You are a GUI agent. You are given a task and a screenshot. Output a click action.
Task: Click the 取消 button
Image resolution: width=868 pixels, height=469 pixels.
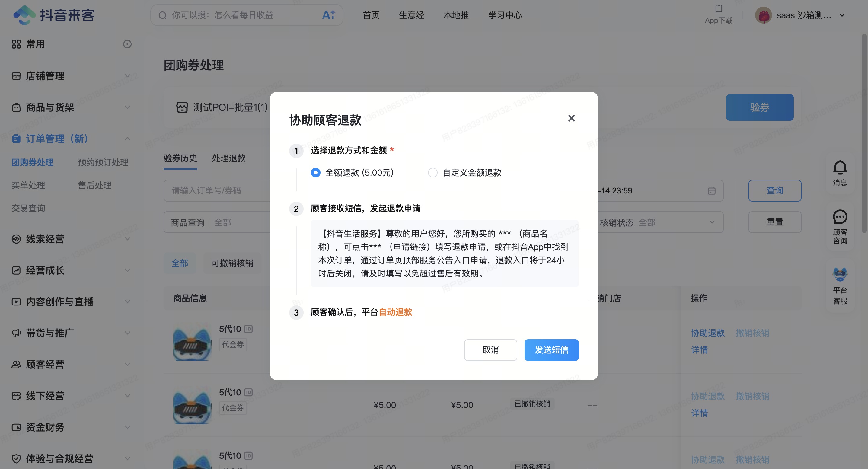[x=490, y=350]
